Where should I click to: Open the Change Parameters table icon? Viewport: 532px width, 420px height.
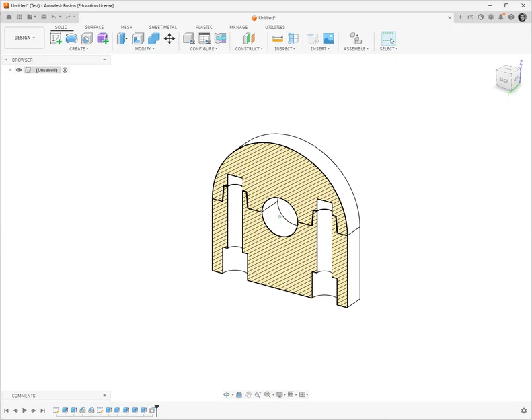[x=204, y=38]
